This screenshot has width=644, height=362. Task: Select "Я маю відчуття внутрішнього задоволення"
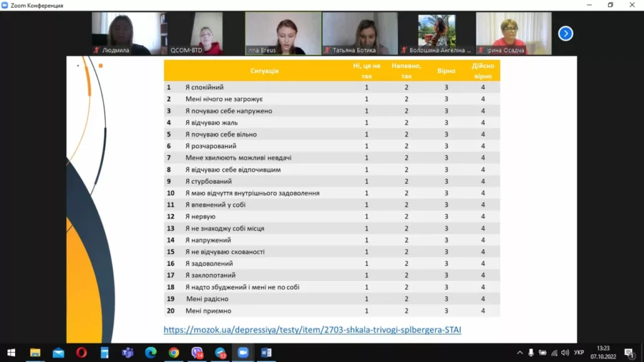[332, 193]
